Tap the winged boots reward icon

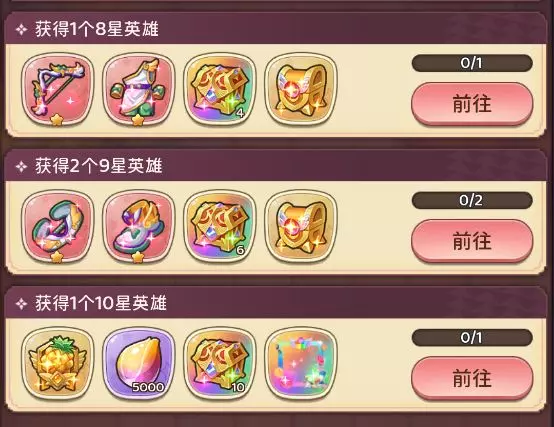coord(139,226)
